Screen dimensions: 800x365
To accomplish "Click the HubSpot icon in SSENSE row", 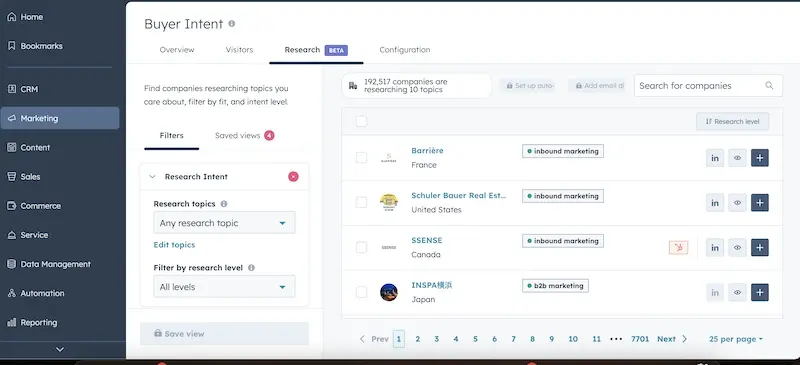I will click(679, 248).
